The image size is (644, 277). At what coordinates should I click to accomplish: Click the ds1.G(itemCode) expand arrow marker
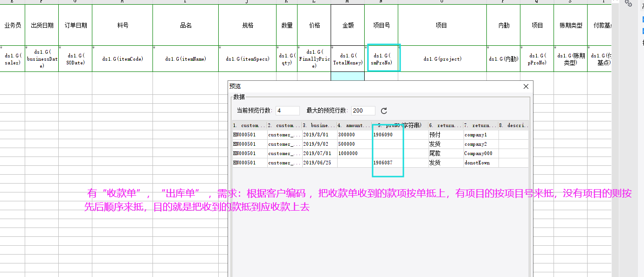(94, 47)
